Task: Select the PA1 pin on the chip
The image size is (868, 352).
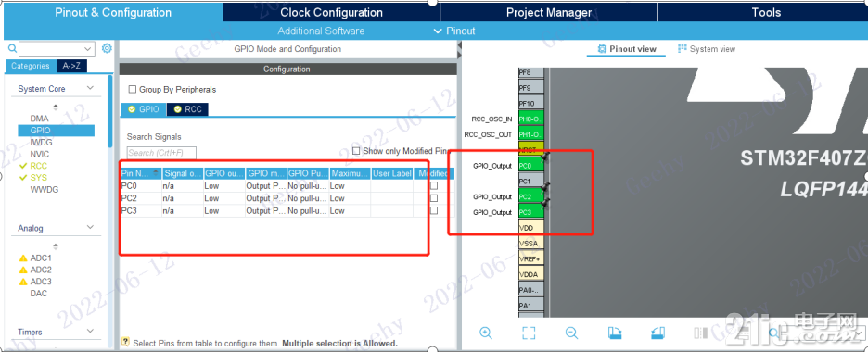Action: coord(530,305)
